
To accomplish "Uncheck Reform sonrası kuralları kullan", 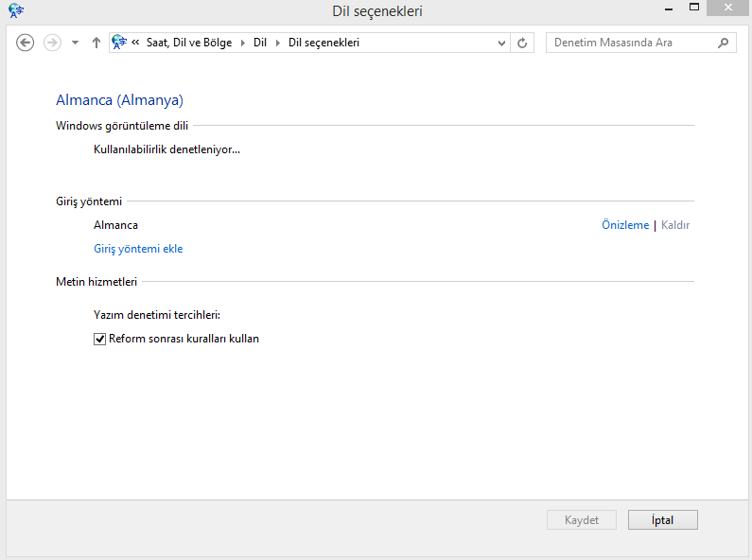I will 99,339.
